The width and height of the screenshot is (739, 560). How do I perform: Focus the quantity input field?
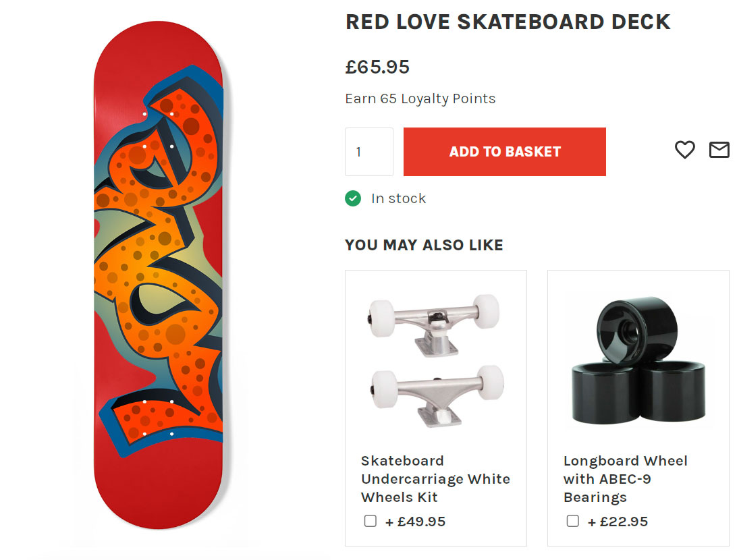tap(368, 152)
